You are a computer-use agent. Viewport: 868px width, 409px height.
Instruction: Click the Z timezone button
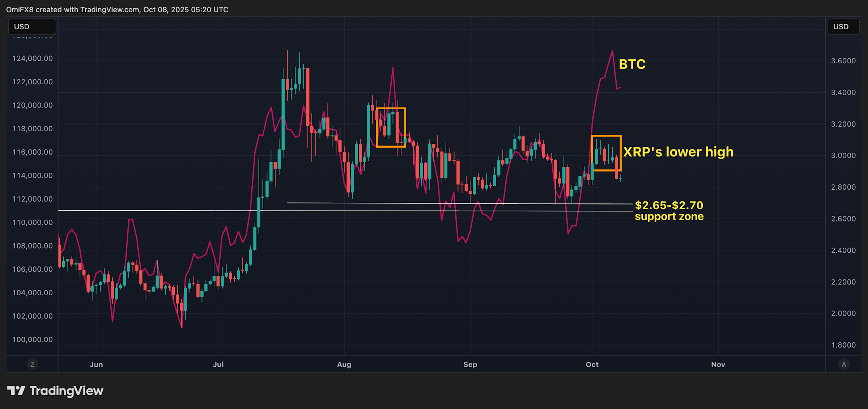pos(33,364)
